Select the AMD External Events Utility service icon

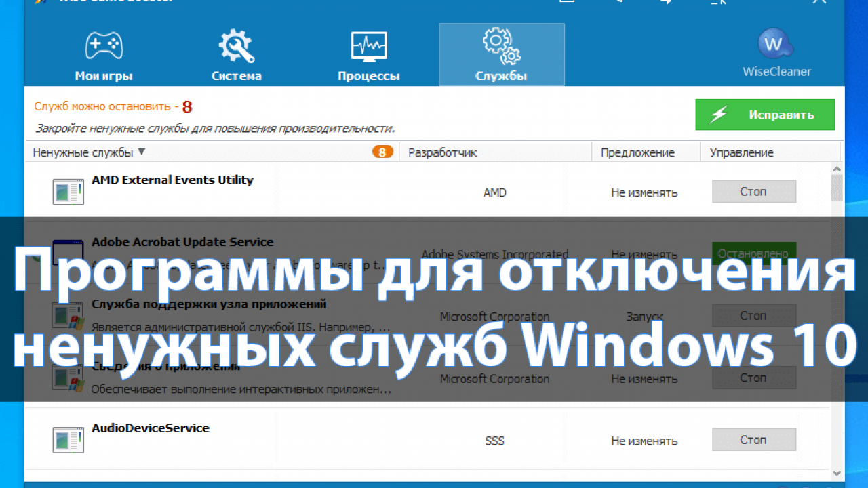point(68,191)
